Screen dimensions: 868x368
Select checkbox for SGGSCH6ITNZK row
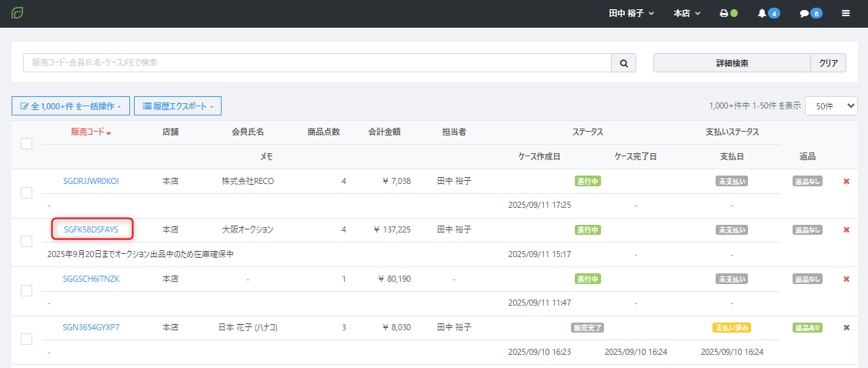click(x=27, y=290)
